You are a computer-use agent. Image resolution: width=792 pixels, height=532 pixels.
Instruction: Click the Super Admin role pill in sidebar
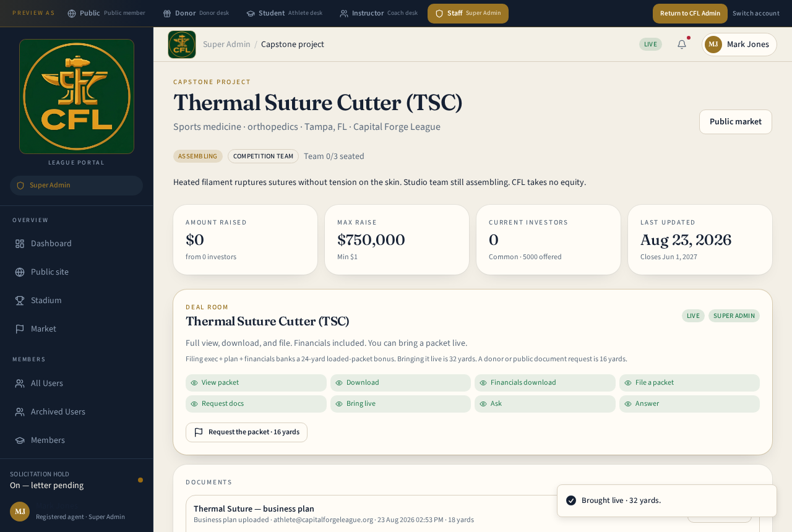(76, 186)
